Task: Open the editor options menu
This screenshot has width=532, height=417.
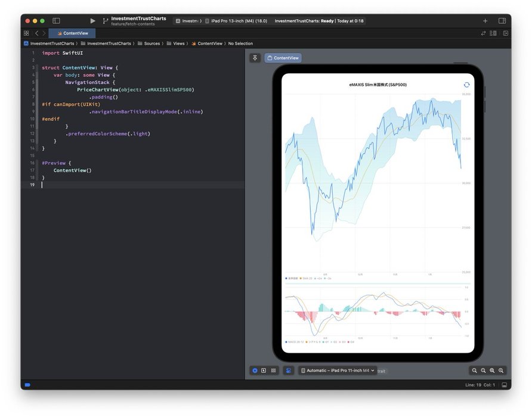Action: pos(493,33)
